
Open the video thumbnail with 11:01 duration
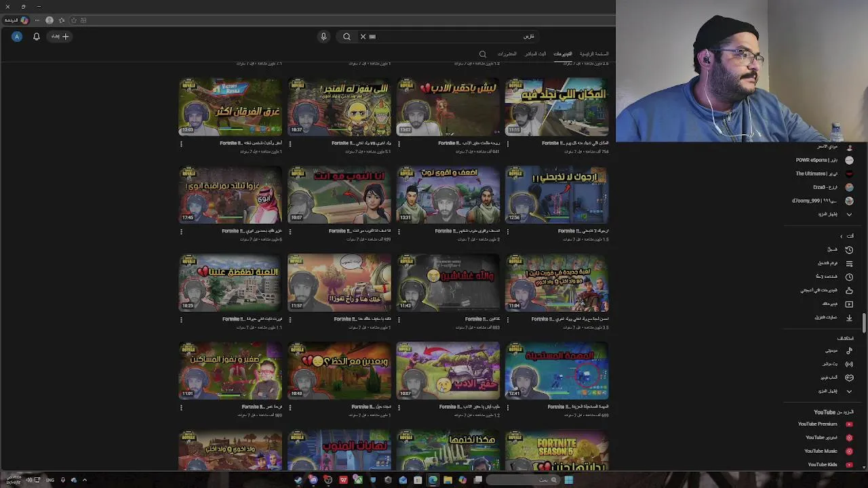pyautogui.click(x=231, y=371)
